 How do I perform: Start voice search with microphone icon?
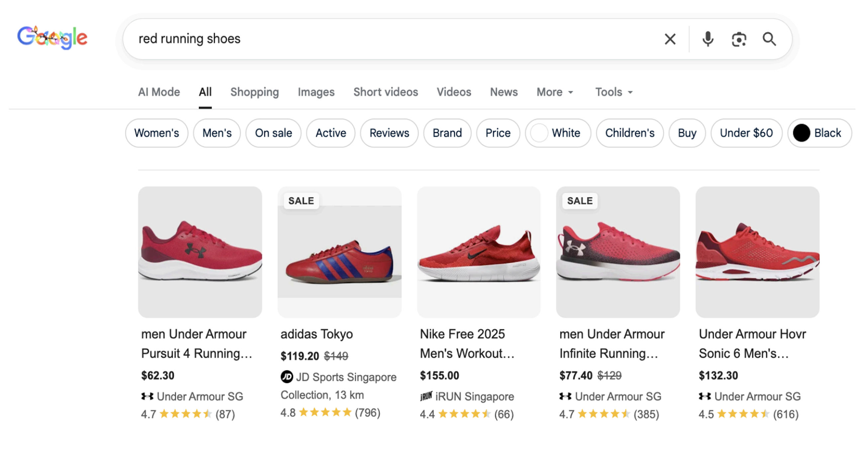click(707, 39)
